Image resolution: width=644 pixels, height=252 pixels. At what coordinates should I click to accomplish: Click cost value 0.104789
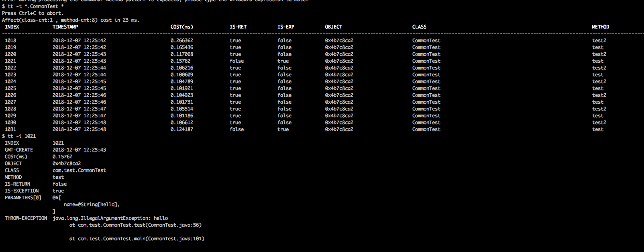click(x=181, y=82)
